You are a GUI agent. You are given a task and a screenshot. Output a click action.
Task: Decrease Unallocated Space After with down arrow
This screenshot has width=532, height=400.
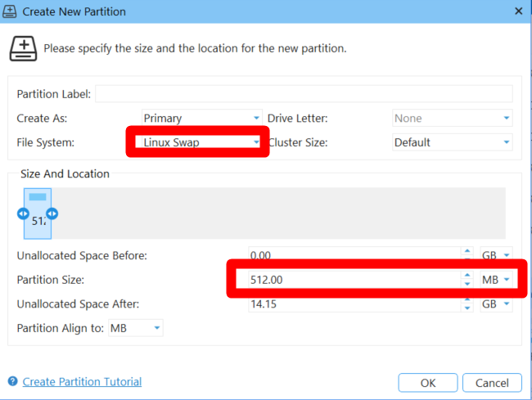(467, 308)
